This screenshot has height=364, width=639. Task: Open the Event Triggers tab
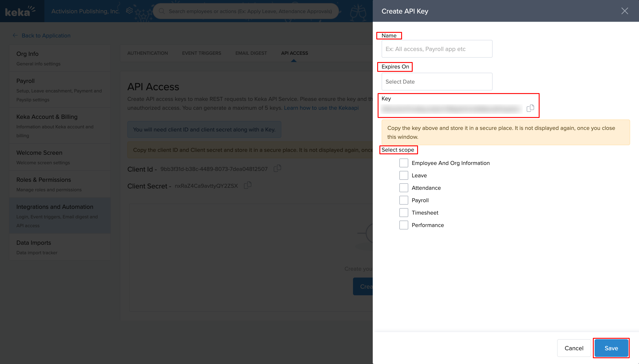tap(201, 53)
